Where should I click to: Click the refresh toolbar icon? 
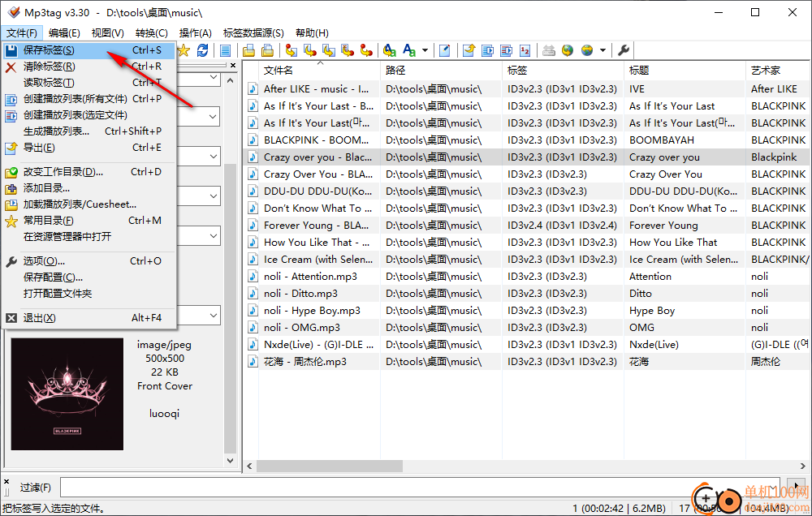202,50
